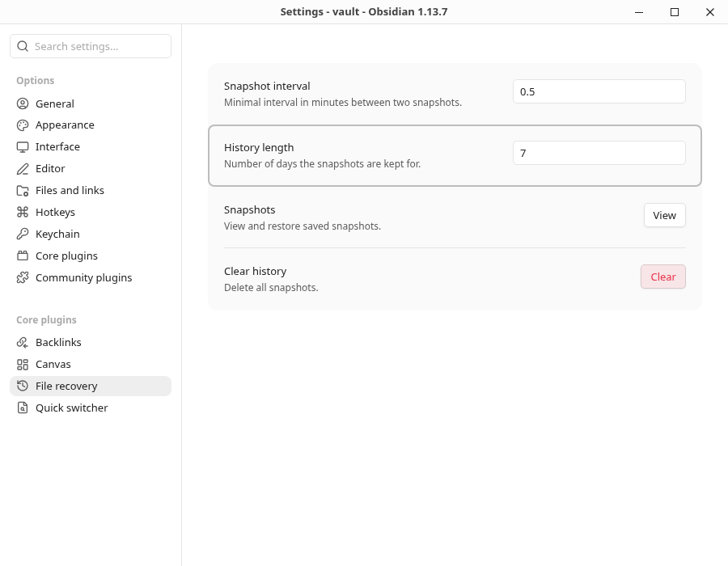Click the Interface monitor icon
Image resolution: width=728 pixels, height=566 pixels.
click(x=23, y=147)
